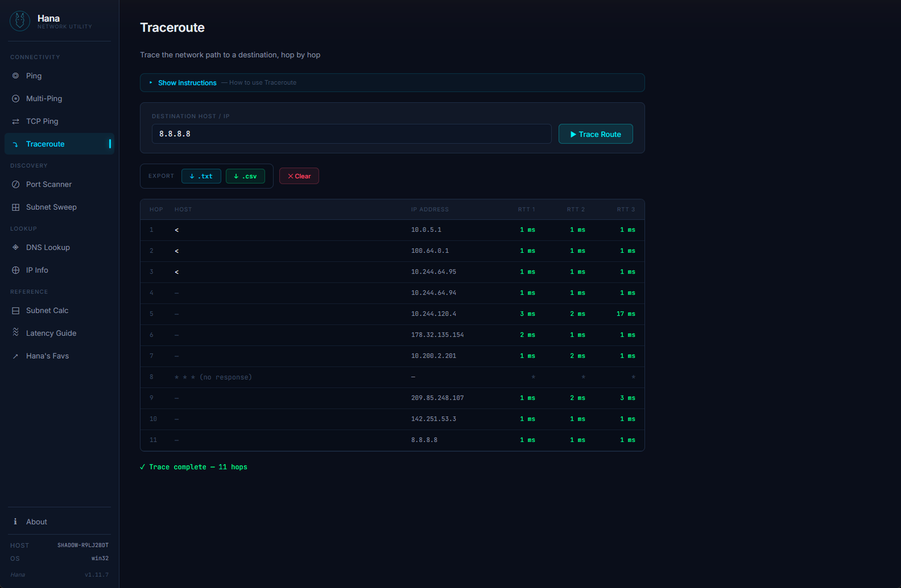
Task: Select IP address 10.244.120.4
Action: tap(434, 314)
